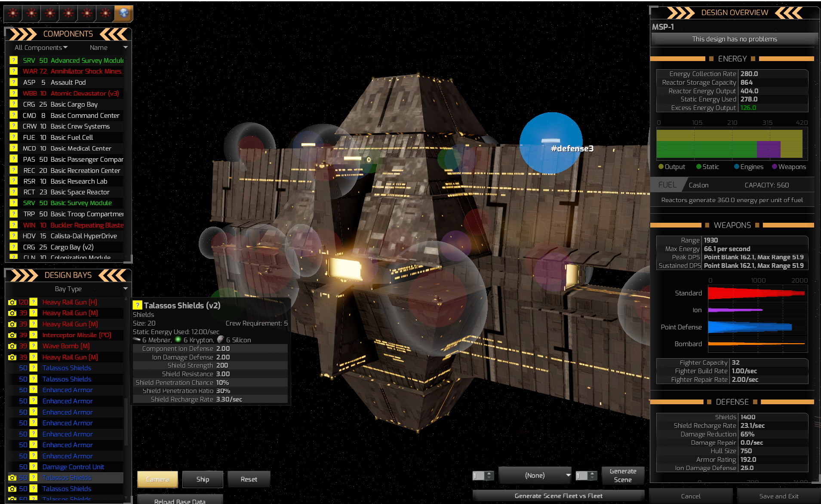821x504 pixels.
Task: Click camera icon on Interceptor Missile (PD) bay
Action: [12, 335]
